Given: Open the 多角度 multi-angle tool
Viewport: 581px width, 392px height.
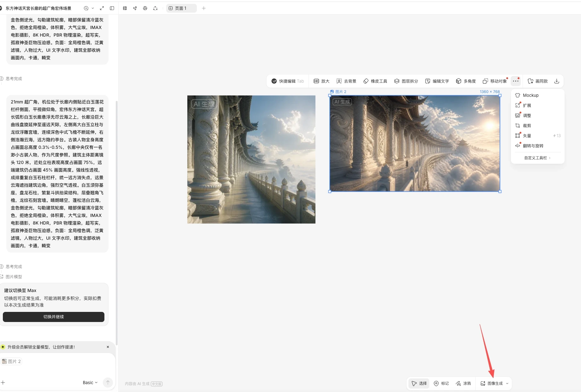Looking at the screenshot, I should pyautogui.click(x=466, y=81).
